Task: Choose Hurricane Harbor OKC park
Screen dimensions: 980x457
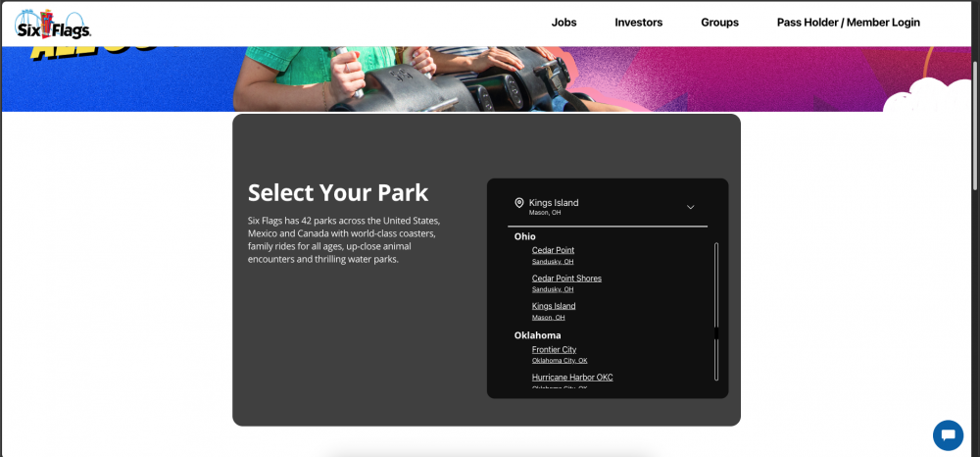Action: [x=572, y=378]
